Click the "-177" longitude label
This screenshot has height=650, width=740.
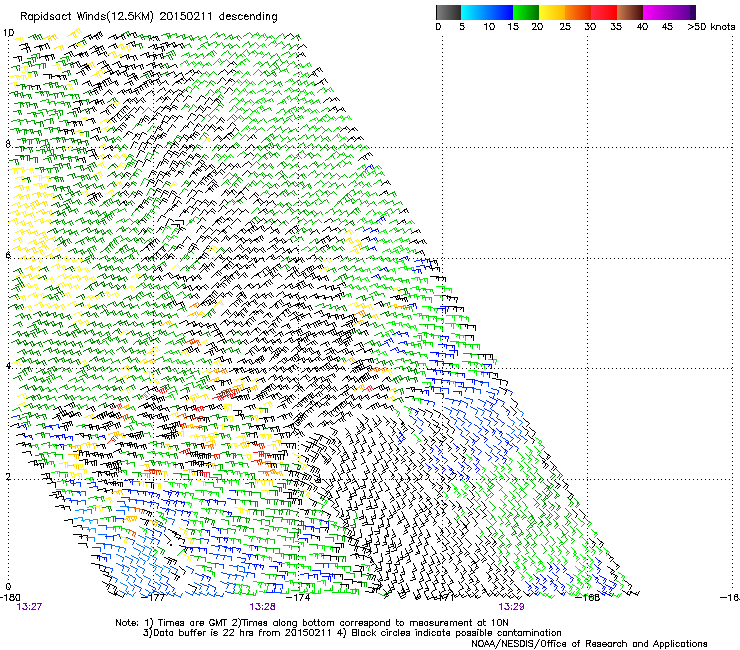tap(154, 598)
